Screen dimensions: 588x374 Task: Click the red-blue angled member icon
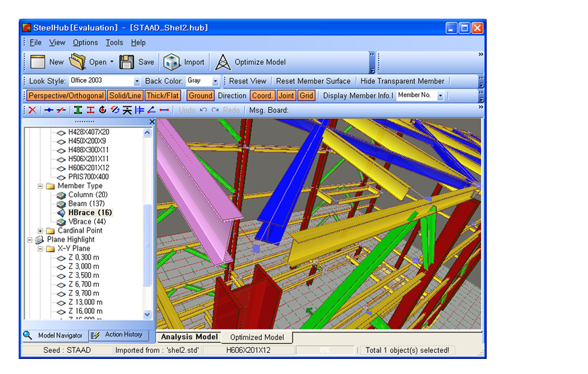pyautogui.click(x=151, y=110)
